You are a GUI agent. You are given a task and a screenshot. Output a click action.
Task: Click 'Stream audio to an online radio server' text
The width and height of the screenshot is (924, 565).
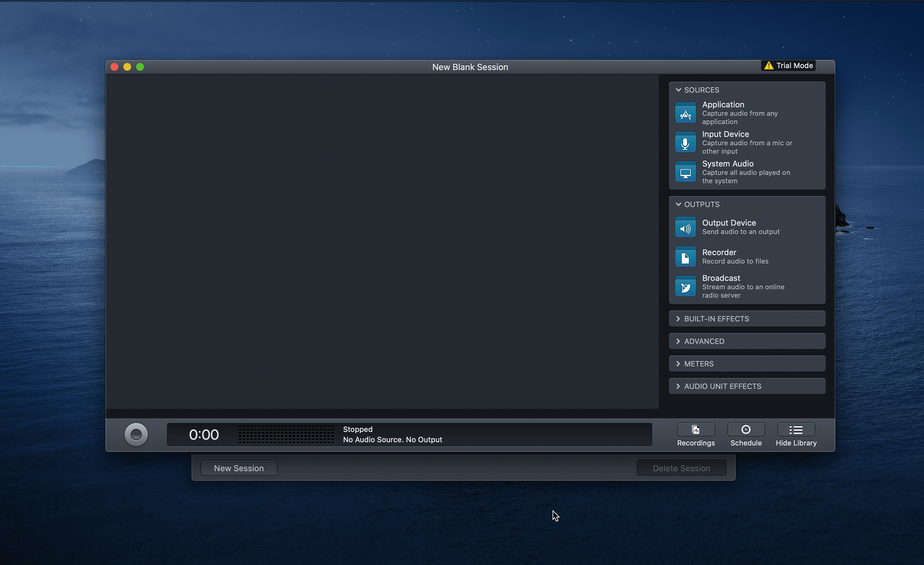(x=743, y=291)
